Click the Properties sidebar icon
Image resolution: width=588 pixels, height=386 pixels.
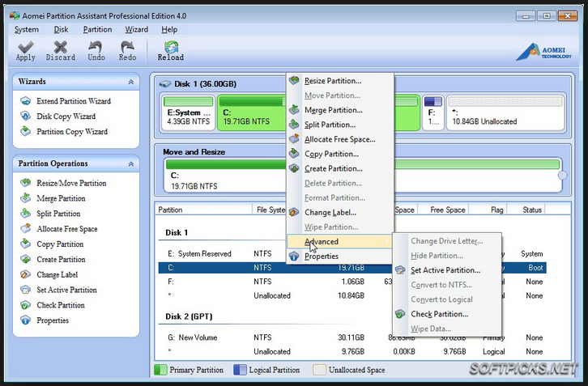click(25, 320)
